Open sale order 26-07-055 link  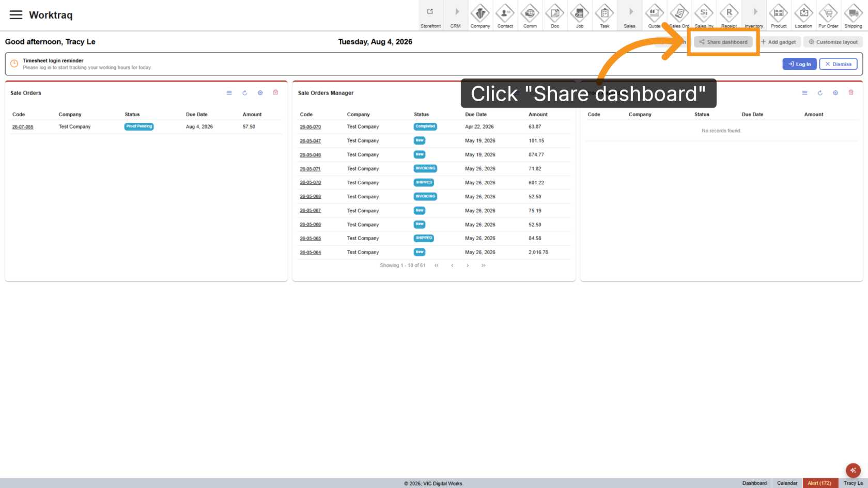tap(23, 127)
